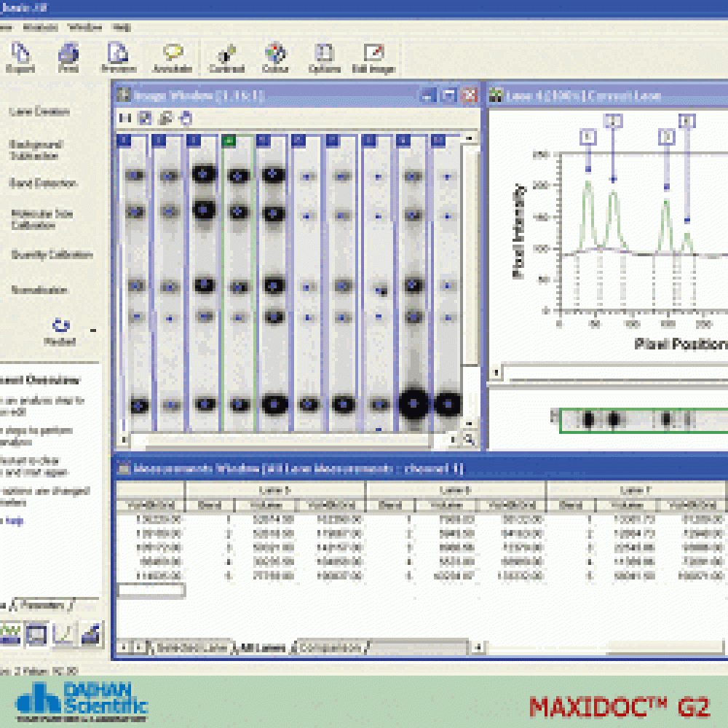Open the Options toolbar icon

(x=324, y=57)
